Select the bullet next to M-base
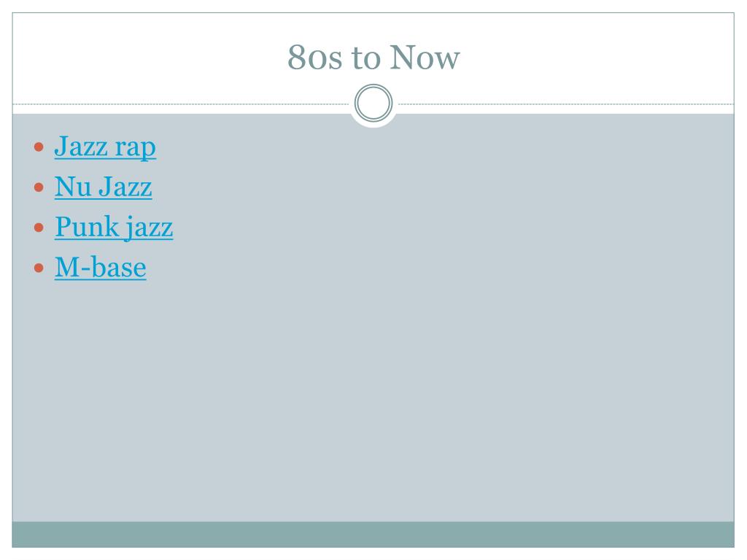This screenshot has height=560, width=747. [39, 268]
